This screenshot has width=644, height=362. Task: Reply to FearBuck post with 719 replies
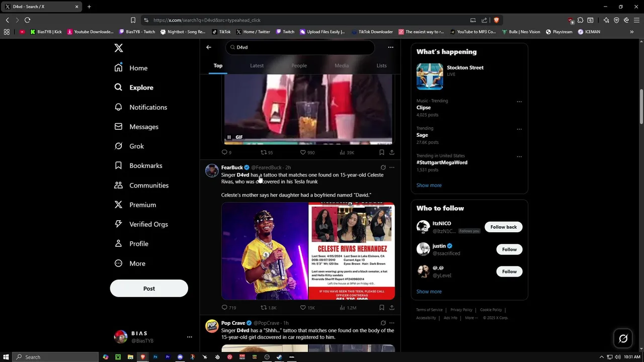tap(228, 308)
